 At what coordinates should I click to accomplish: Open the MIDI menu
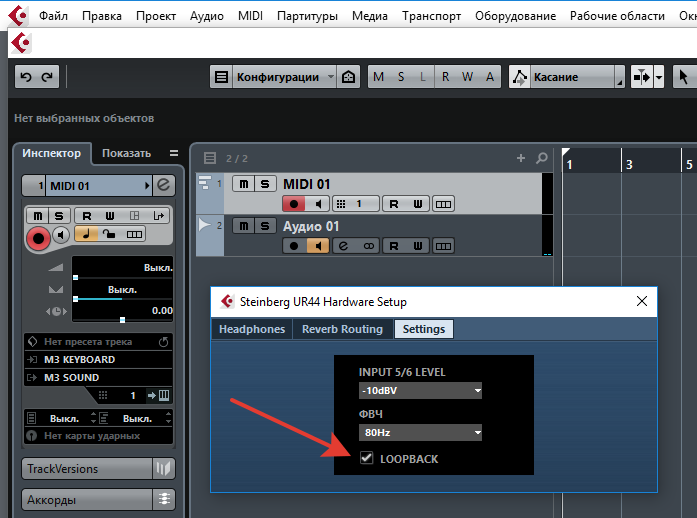point(250,16)
